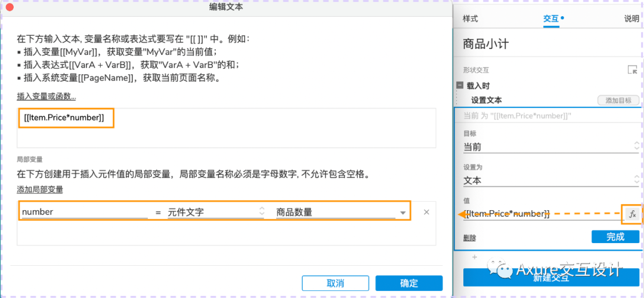The height and width of the screenshot is (298, 644).
Task: Switch to the 样式 tab
Action: 470,19
